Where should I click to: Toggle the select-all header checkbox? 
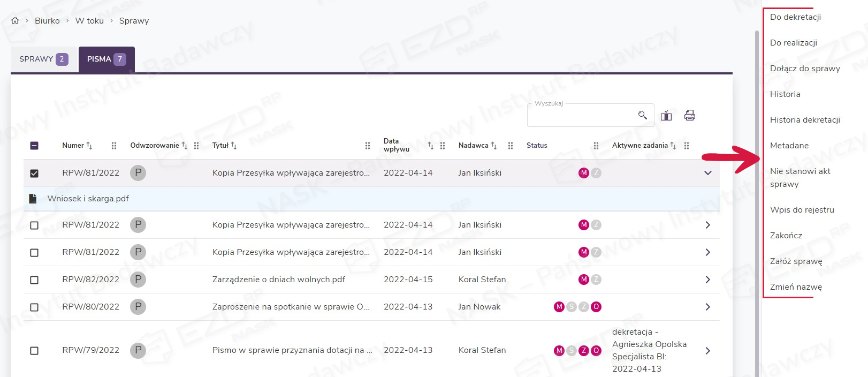(34, 146)
